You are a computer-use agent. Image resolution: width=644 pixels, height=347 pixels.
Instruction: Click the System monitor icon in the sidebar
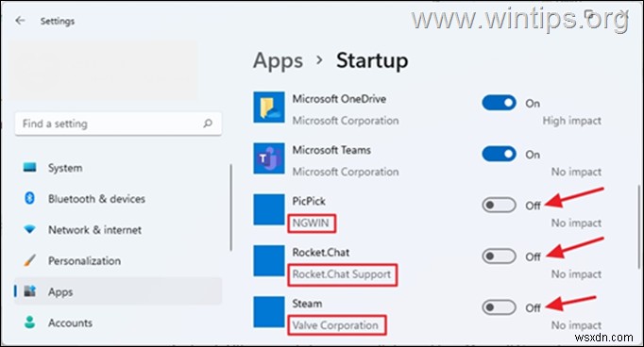point(29,167)
